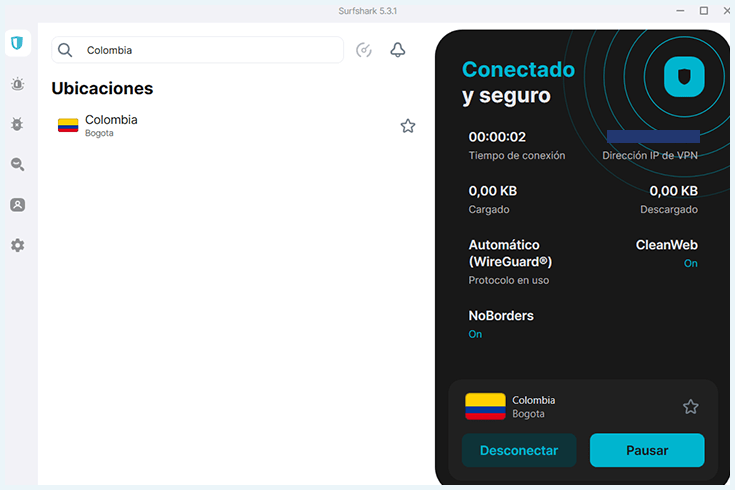Click the 0,00 KB Cargado value
The image size is (735, 490).
493,191
